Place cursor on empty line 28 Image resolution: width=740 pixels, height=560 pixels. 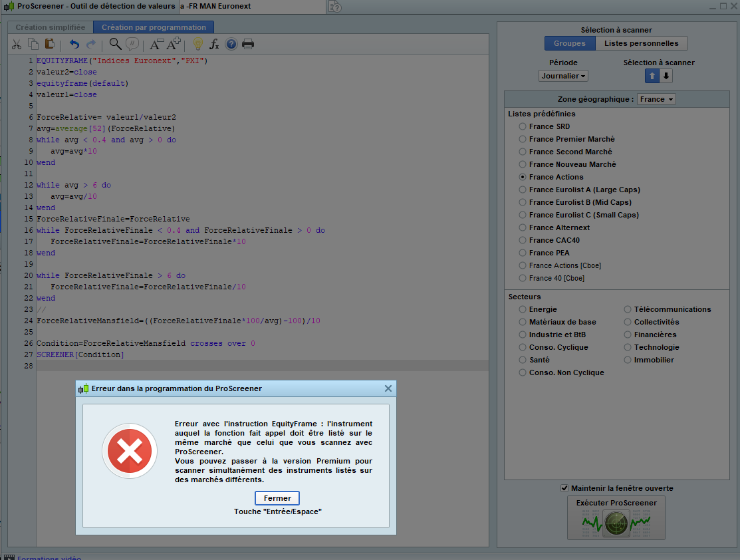(x=263, y=366)
